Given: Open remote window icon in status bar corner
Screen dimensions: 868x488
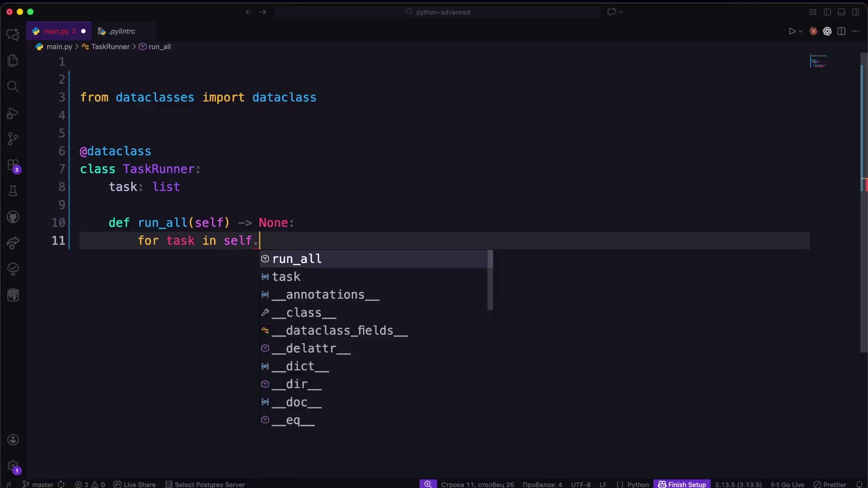Looking at the screenshot, I should click(9, 484).
